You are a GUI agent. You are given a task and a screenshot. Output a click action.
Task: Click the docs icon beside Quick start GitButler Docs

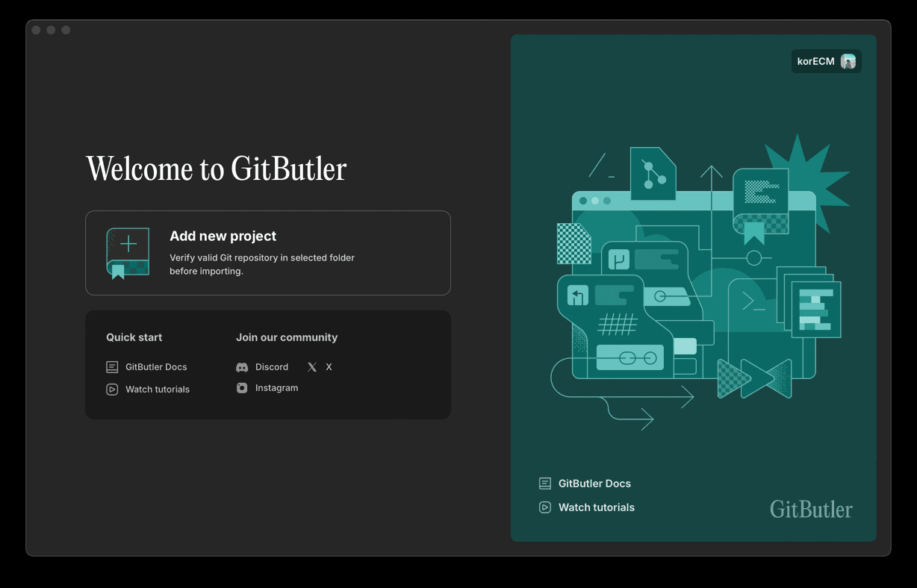(112, 367)
